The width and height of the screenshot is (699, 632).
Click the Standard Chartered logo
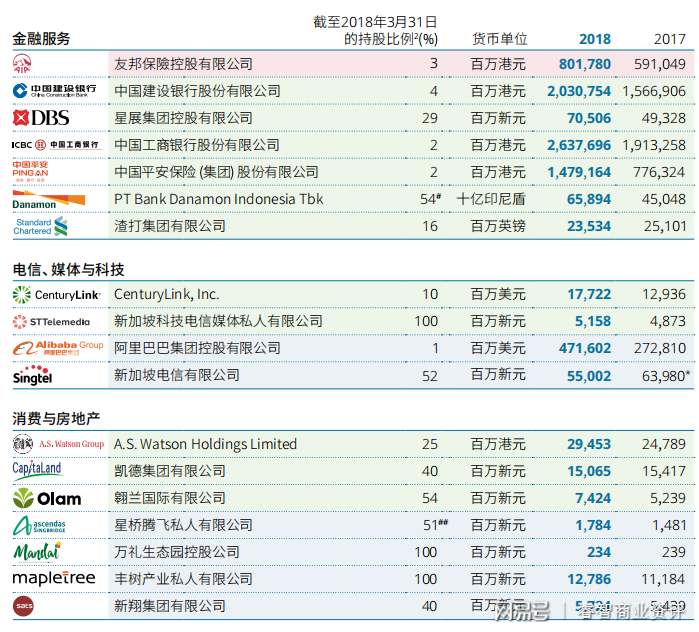click(41, 226)
